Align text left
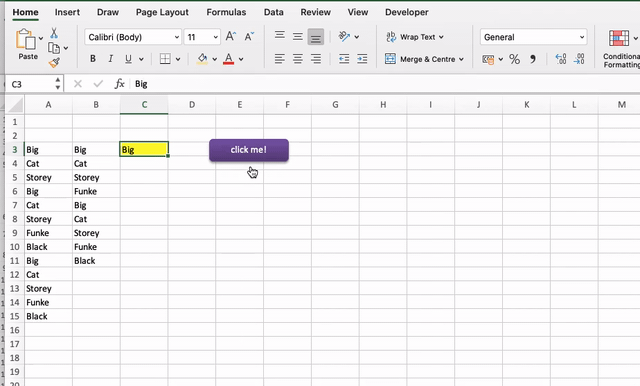The width and height of the screenshot is (640, 386). 280,59
